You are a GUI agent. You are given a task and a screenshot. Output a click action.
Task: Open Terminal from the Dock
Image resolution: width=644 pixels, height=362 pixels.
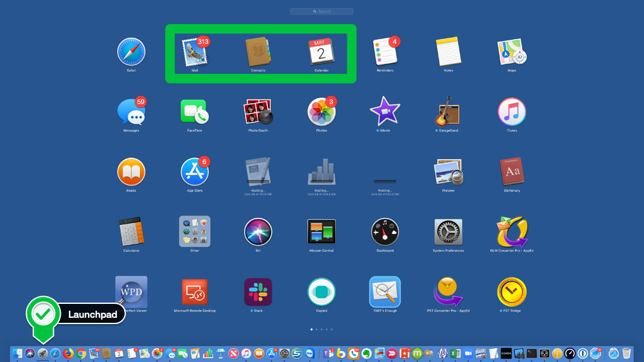[531, 353]
